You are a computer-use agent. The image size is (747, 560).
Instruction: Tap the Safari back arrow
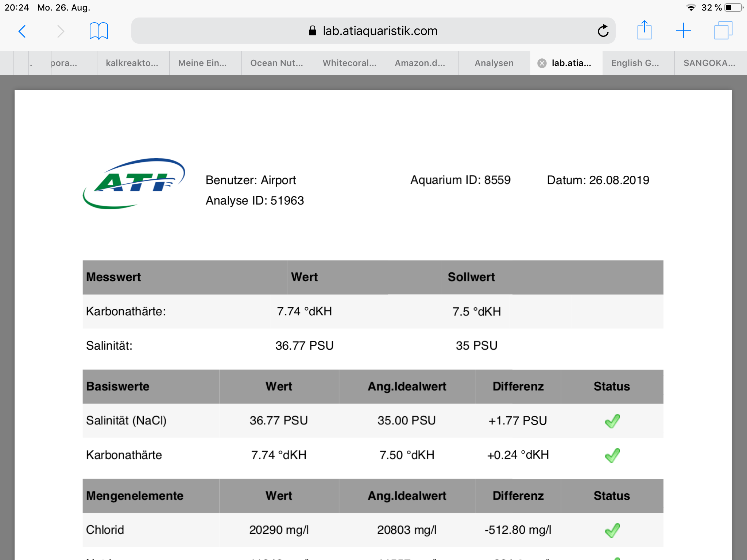pos(22,31)
